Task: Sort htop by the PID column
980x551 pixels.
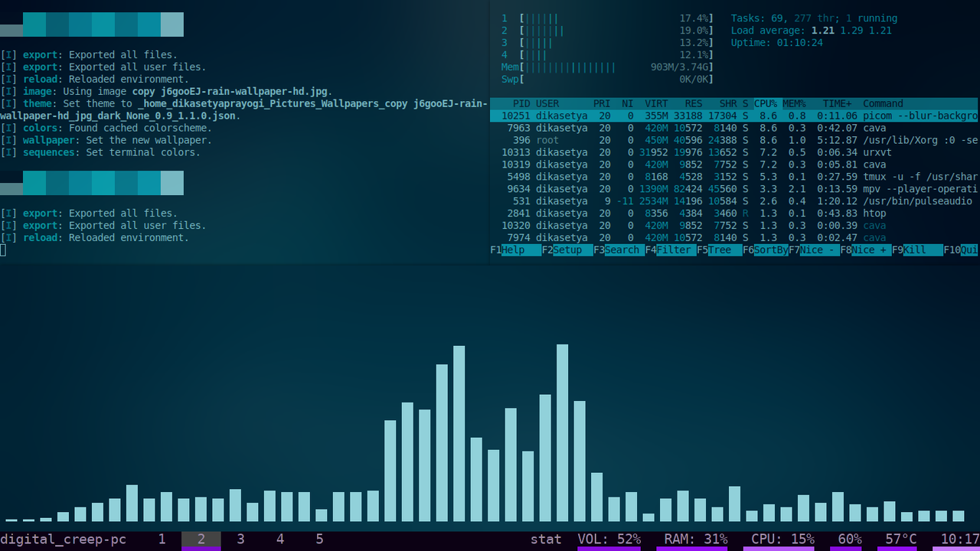Action: click(x=521, y=103)
